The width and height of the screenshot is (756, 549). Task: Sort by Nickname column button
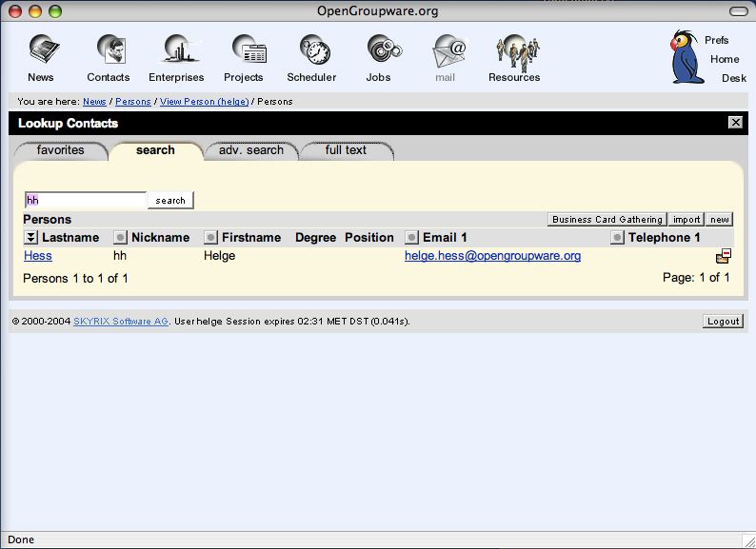click(120, 237)
